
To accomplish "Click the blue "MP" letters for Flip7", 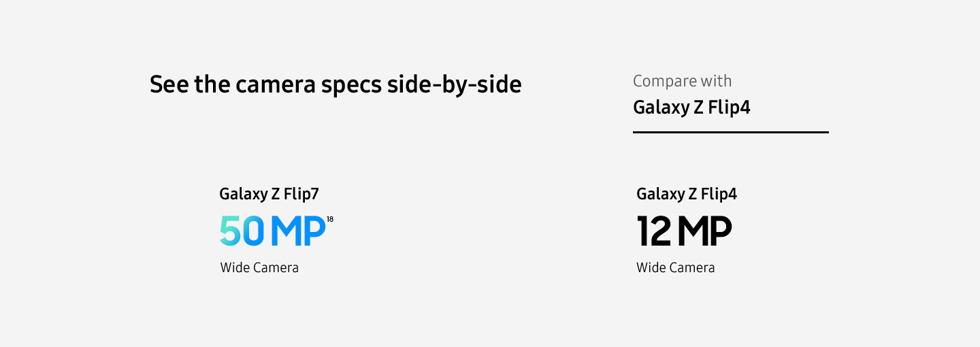I will [298, 231].
